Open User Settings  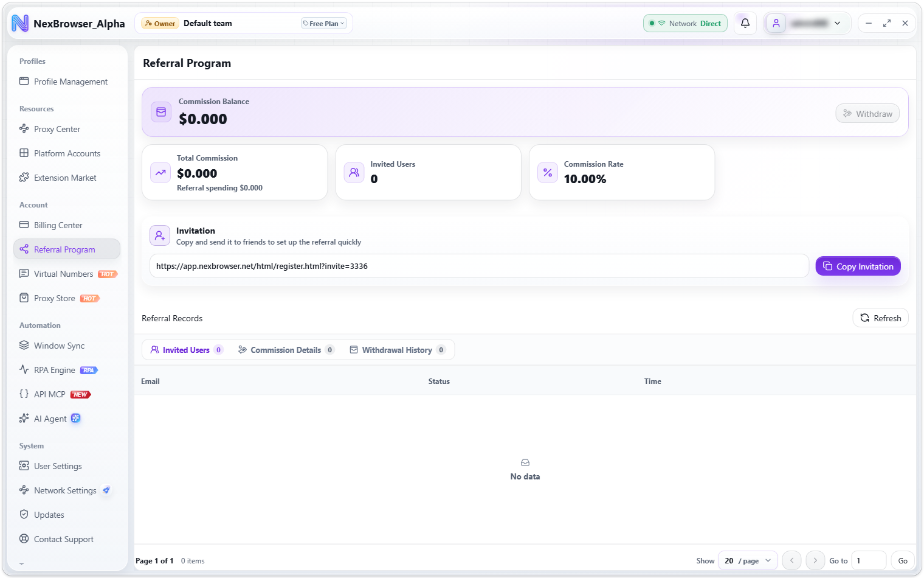[x=67, y=466]
